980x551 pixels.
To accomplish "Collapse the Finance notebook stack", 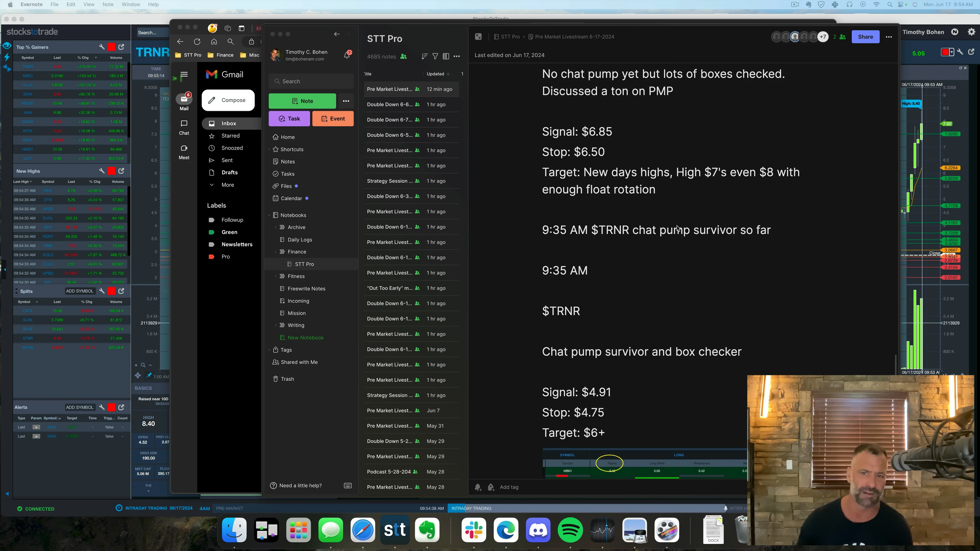I will tap(276, 252).
